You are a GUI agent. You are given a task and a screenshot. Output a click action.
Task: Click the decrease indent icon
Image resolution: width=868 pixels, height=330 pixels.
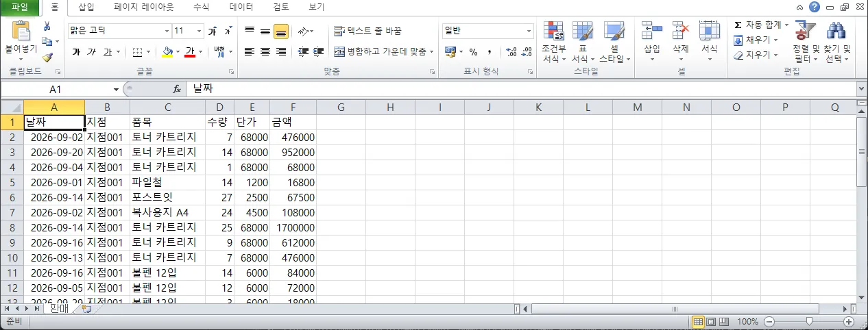point(302,52)
